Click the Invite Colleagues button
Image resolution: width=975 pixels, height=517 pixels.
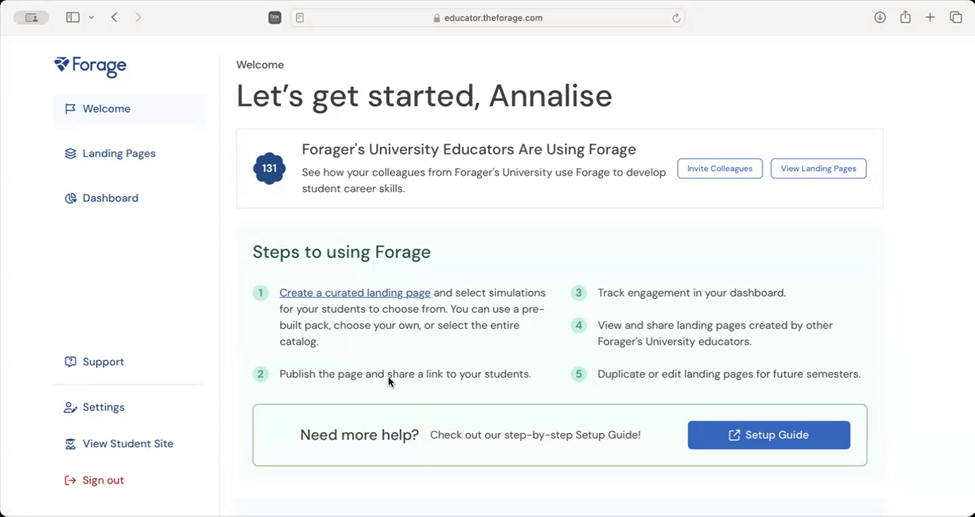(x=719, y=169)
